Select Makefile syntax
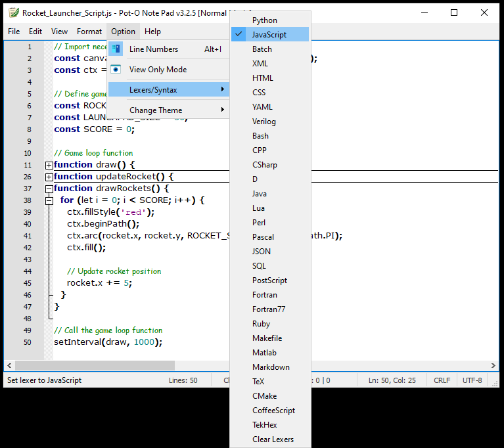The height and width of the screenshot is (448, 504). [x=270, y=338]
